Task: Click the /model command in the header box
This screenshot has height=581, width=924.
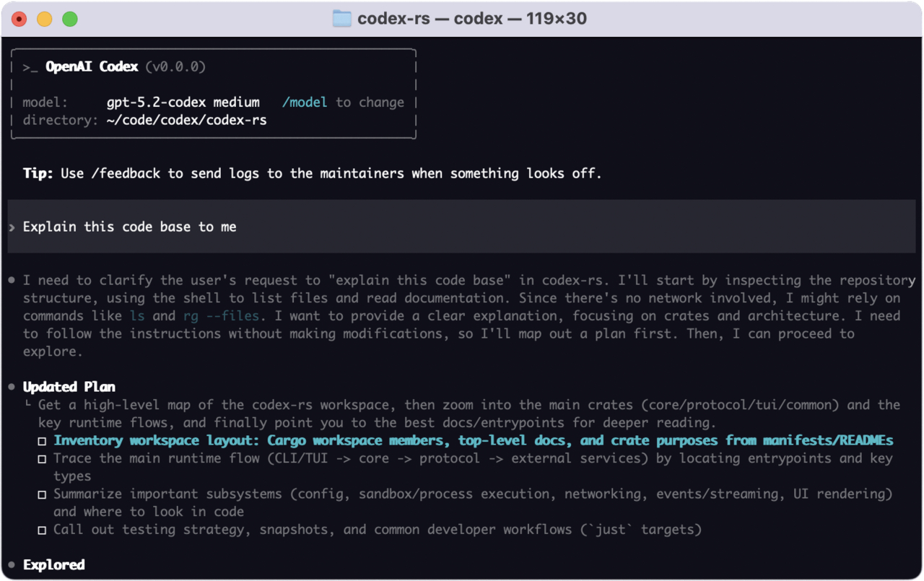Action: (x=305, y=102)
